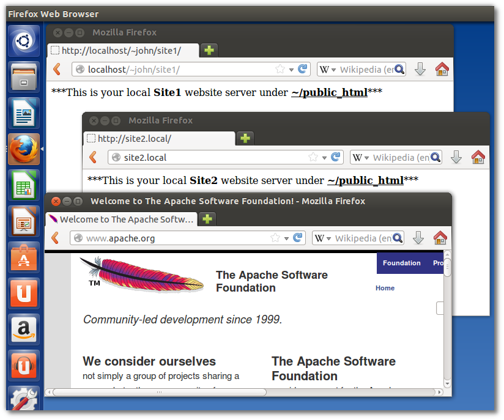This screenshot has height=420, width=504.
Task: Open Ubuntu Software Center from launcher
Action: [24, 257]
